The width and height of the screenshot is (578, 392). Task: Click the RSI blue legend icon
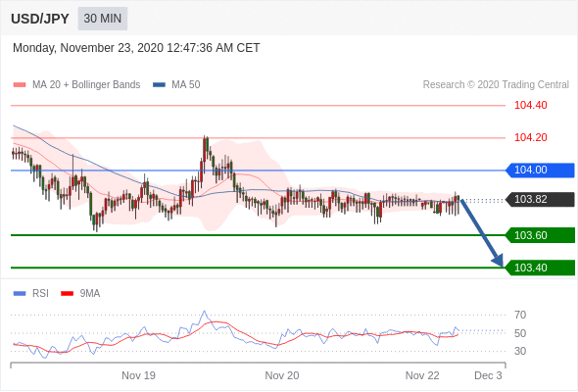tap(20, 294)
